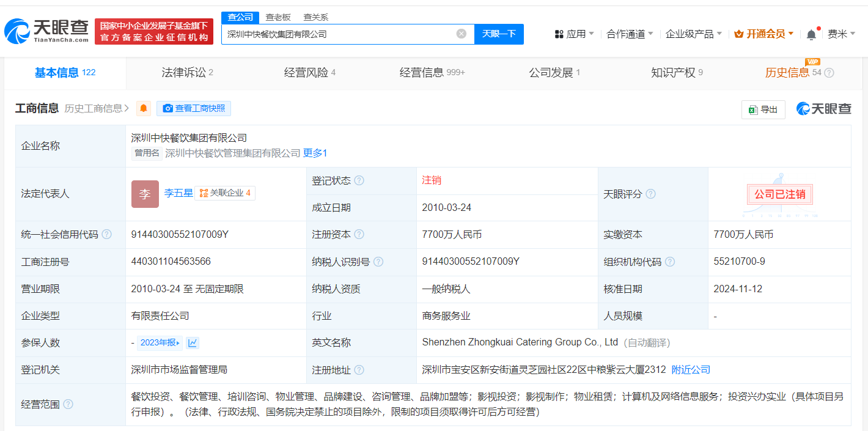The image size is (868, 431).
Task: Click the help icon next to 天眼评分
Action: coord(651,194)
